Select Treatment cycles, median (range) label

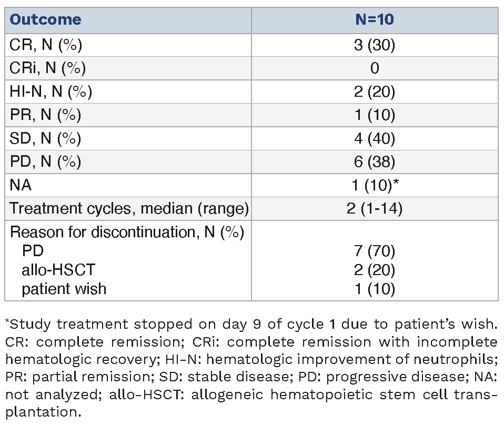tap(129, 209)
